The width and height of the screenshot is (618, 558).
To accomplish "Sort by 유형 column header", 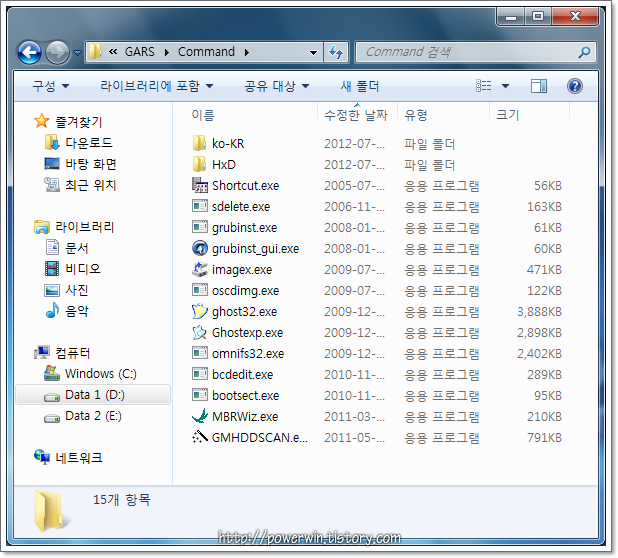I will click(x=416, y=115).
